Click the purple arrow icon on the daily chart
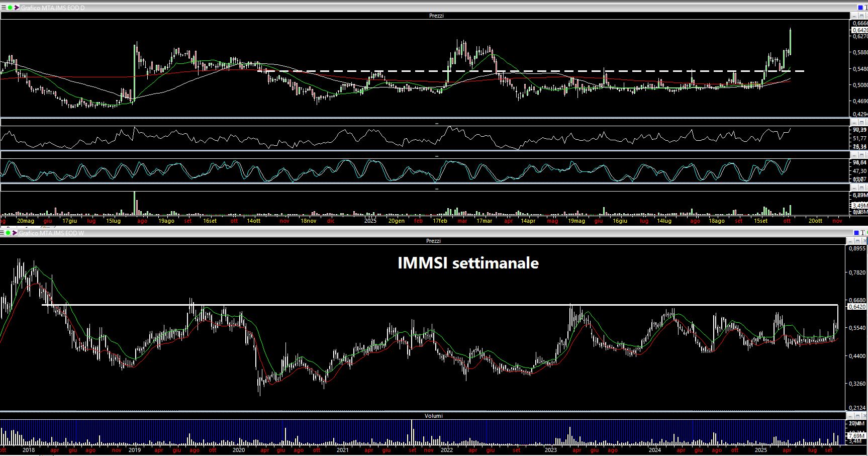Image resolution: width=868 pixels, height=456 pixels. [17, 8]
